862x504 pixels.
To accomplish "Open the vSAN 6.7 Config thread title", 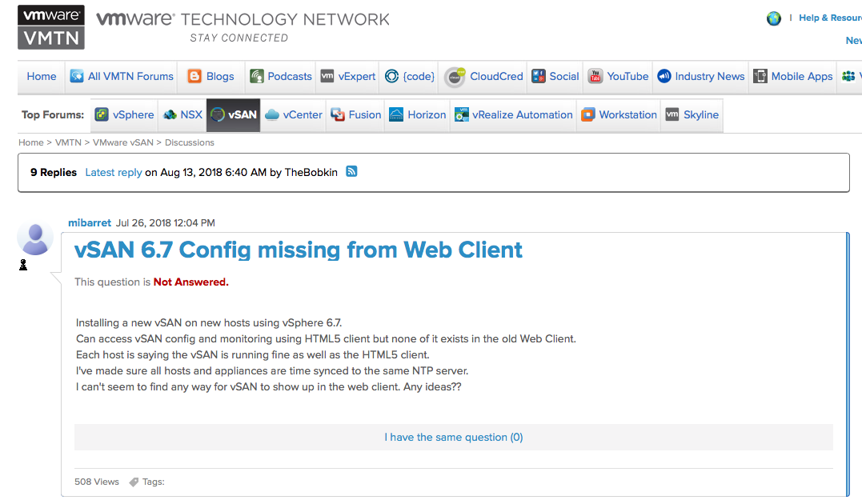I will 298,250.
